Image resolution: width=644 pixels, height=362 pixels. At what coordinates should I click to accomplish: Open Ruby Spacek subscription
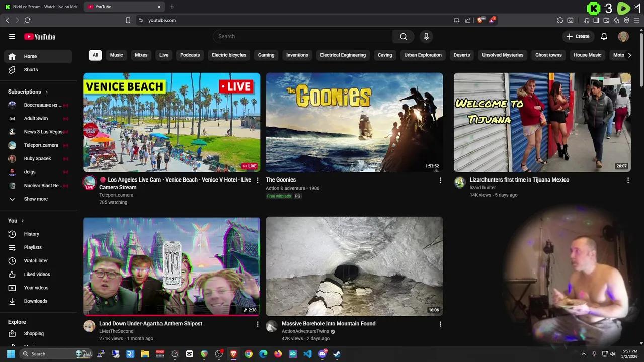click(38, 158)
